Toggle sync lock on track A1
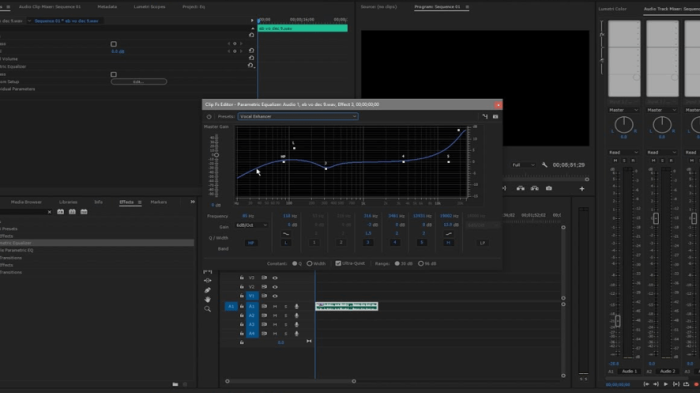Screen dimensions: 700x393 264,306
